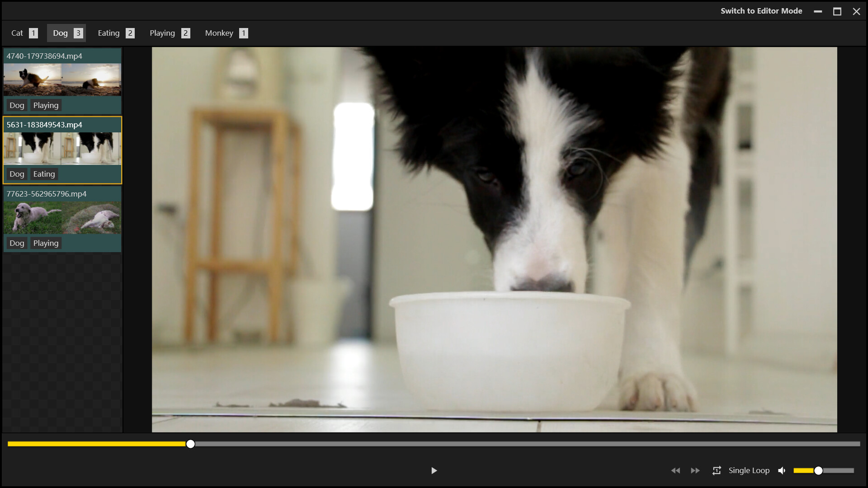Filter by the Dog tag
The height and width of the screenshot is (488, 868).
pyautogui.click(x=66, y=33)
